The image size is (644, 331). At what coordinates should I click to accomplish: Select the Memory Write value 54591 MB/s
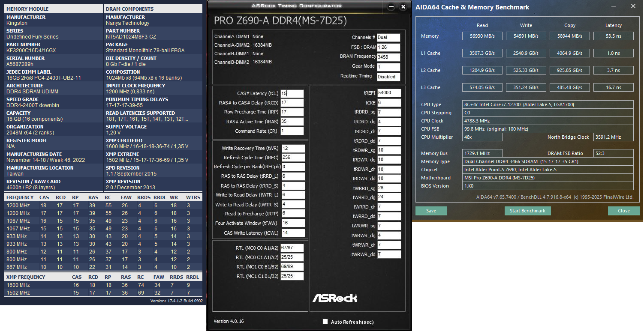pyautogui.click(x=526, y=36)
